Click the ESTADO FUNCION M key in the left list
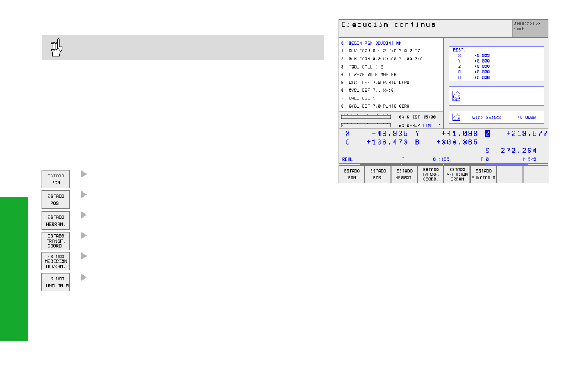 [56, 282]
